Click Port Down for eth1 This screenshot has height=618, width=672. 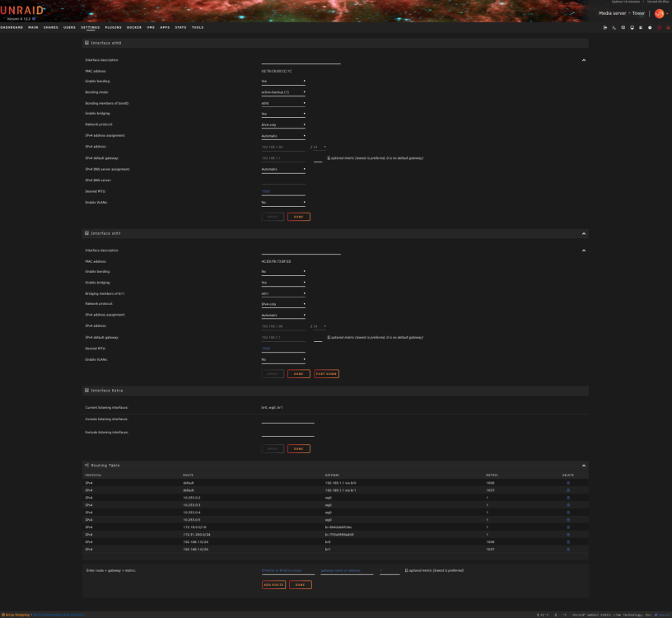pyautogui.click(x=327, y=373)
